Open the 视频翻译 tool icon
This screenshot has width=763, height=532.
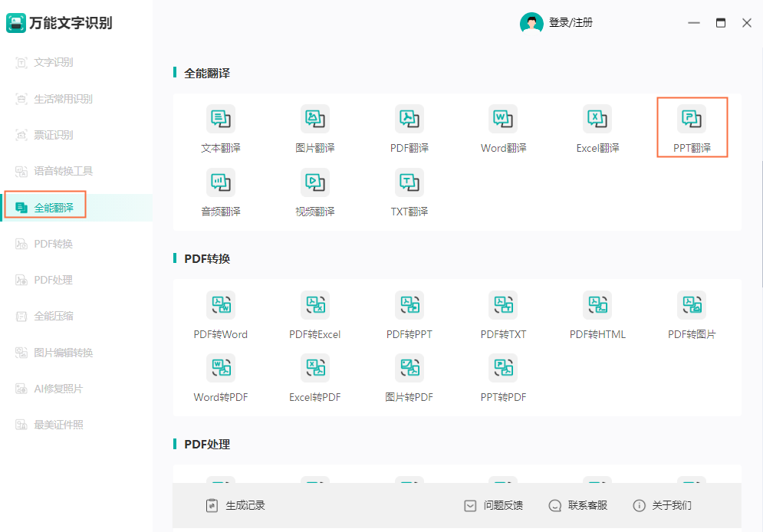315,182
